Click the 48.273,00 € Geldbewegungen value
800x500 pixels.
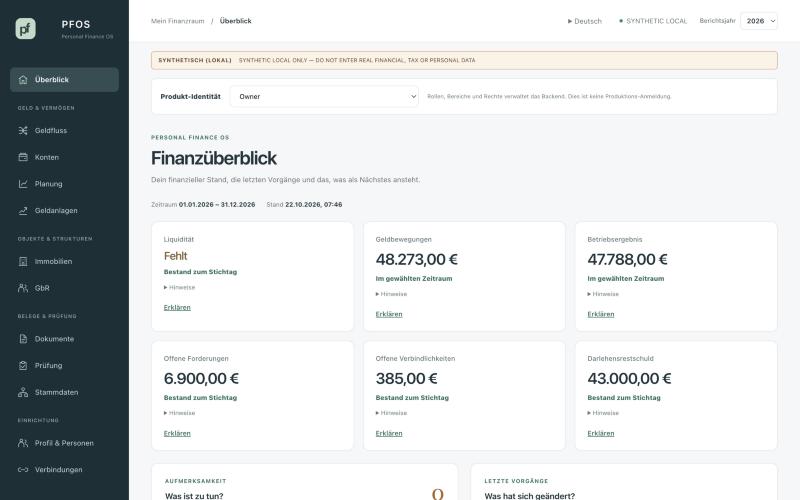[x=416, y=259]
